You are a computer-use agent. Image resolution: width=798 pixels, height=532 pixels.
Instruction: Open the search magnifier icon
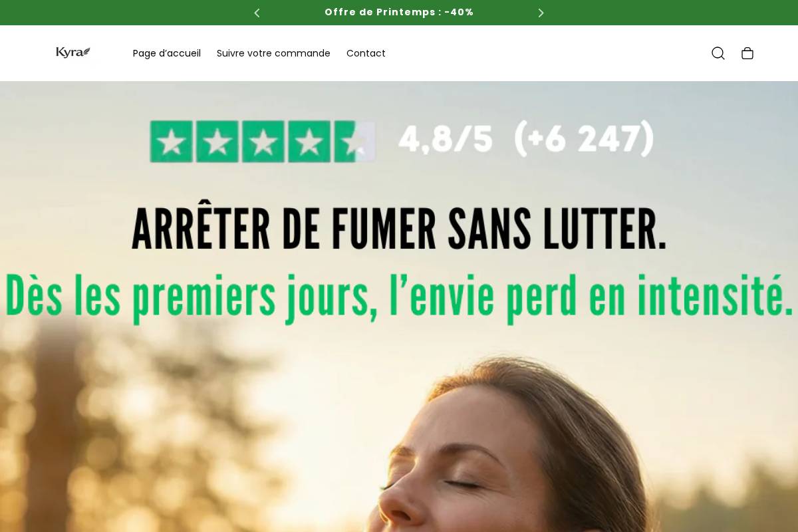pyautogui.click(x=718, y=53)
